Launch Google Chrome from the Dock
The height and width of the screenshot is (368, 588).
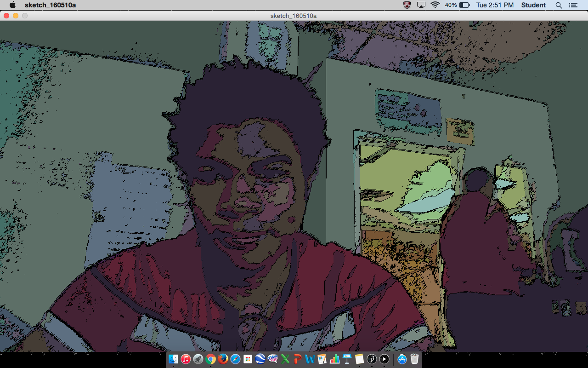point(210,359)
